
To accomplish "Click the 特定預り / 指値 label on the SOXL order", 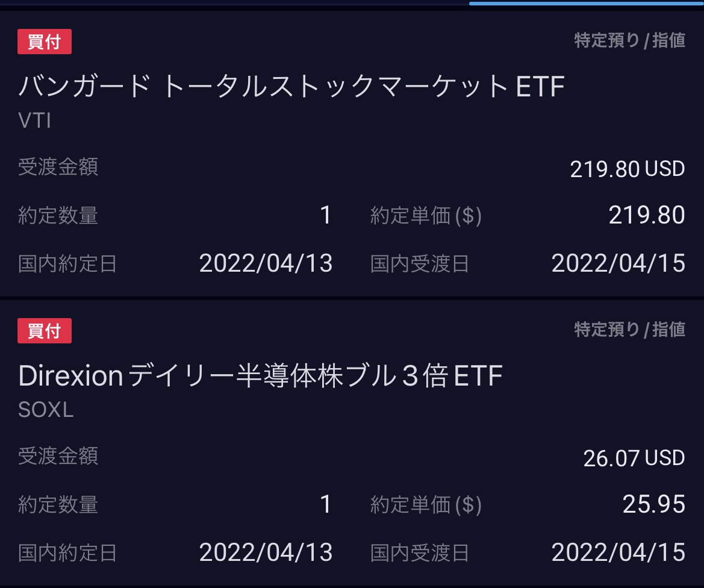I will point(629,329).
